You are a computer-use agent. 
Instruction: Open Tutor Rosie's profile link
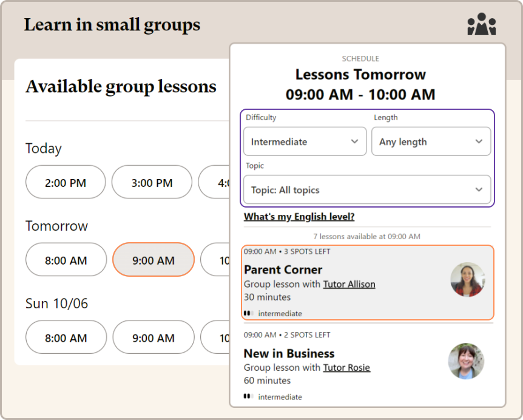(x=346, y=367)
